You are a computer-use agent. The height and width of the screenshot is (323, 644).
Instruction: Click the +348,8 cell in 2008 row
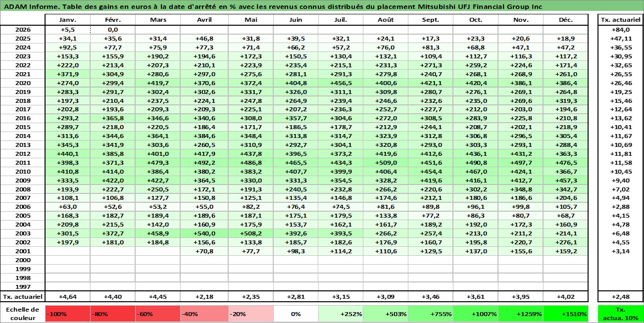pyautogui.click(x=520, y=189)
